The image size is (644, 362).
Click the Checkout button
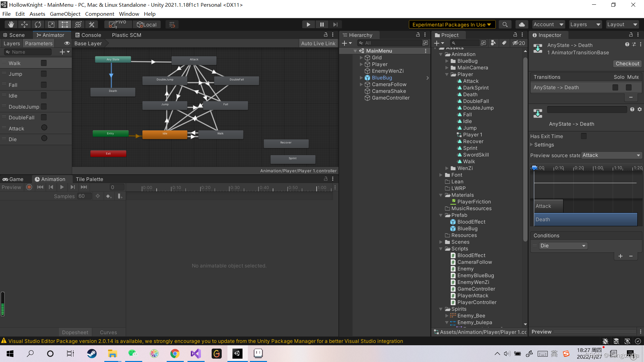(627, 64)
